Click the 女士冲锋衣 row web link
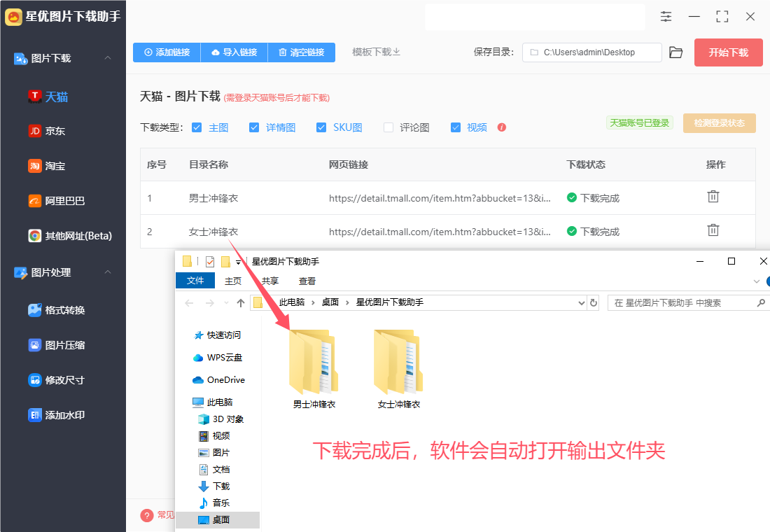 [440, 232]
